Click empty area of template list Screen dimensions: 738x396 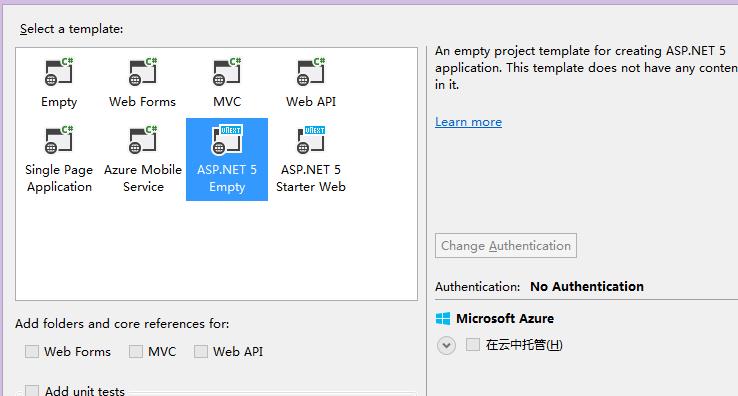(x=217, y=252)
